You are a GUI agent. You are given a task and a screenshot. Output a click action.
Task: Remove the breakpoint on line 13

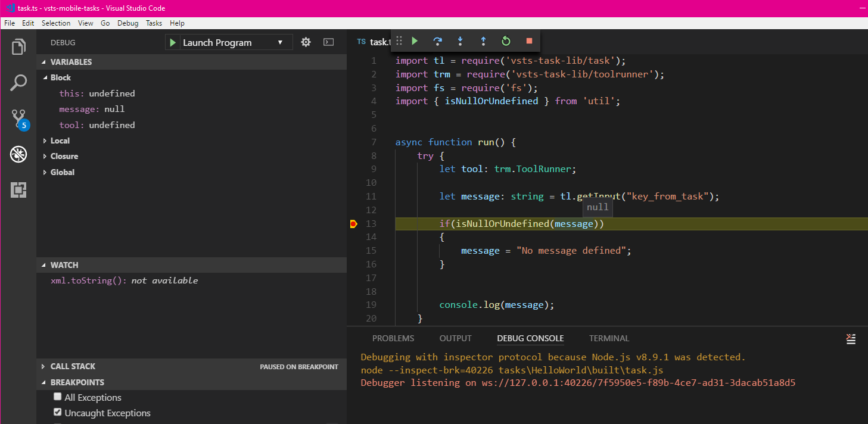coord(354,223)
